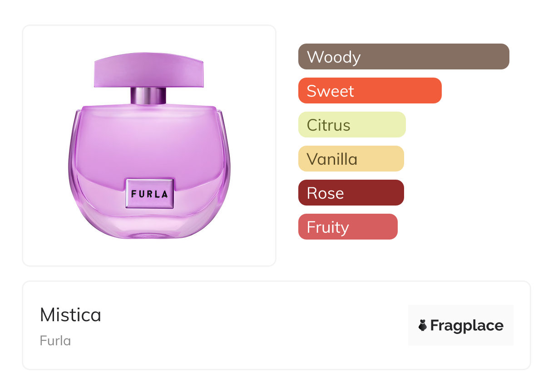Click the Fragplace perfume bottle logo icon
This screenshot has height=392, width=553.
(x=423, y=325)
